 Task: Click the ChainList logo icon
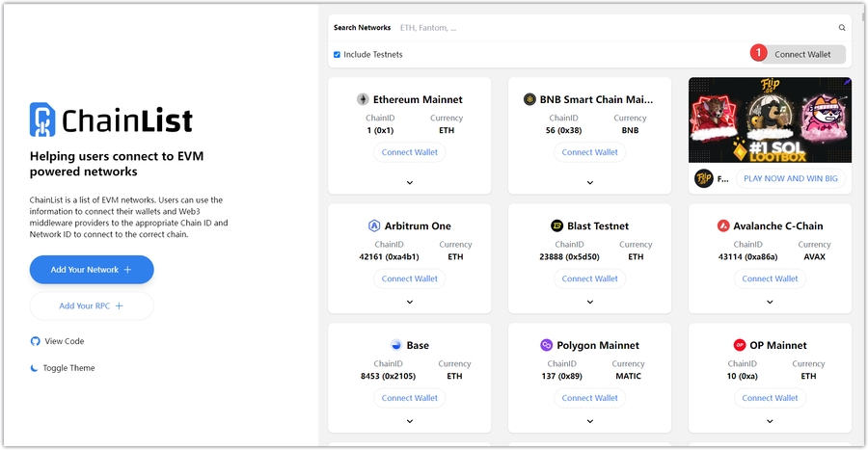click(x=42, y=119)
